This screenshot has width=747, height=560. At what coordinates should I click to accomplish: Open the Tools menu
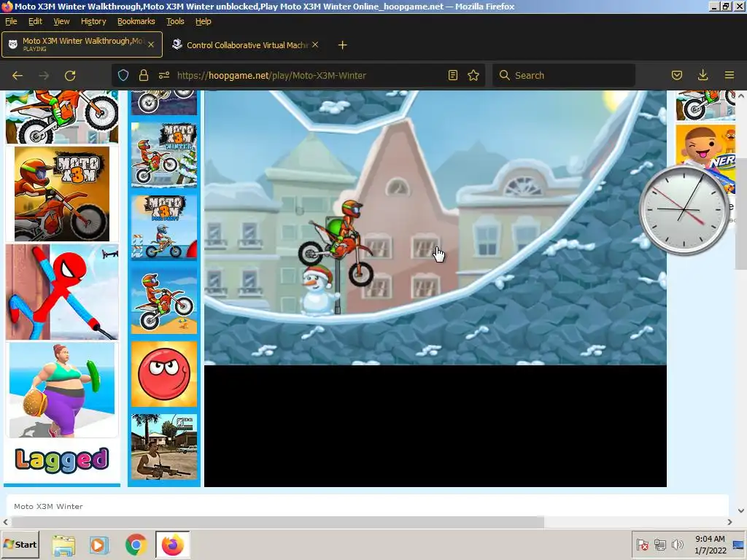click(175, 21)
